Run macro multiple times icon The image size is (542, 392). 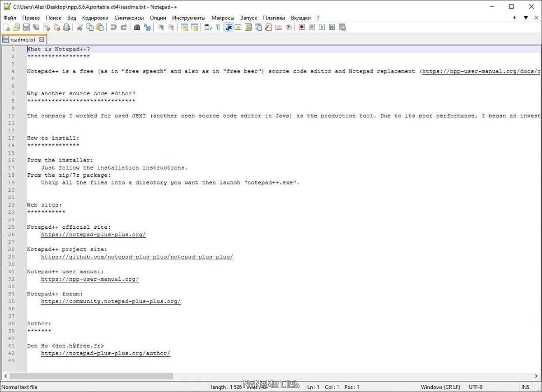(332, 27)
